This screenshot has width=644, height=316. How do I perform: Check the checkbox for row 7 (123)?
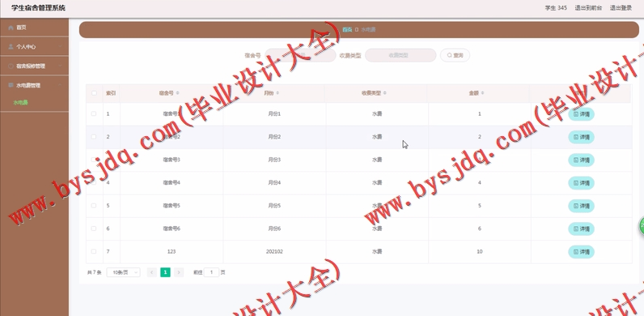click(94, 251)
